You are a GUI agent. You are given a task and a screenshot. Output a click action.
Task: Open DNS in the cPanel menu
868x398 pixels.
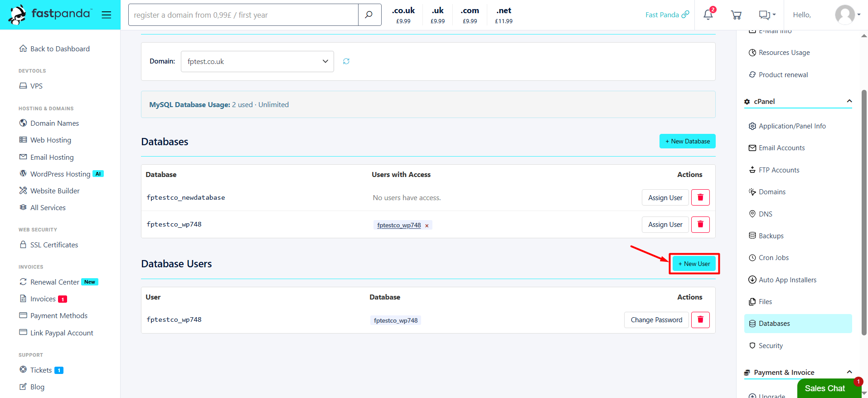[761, 214]
